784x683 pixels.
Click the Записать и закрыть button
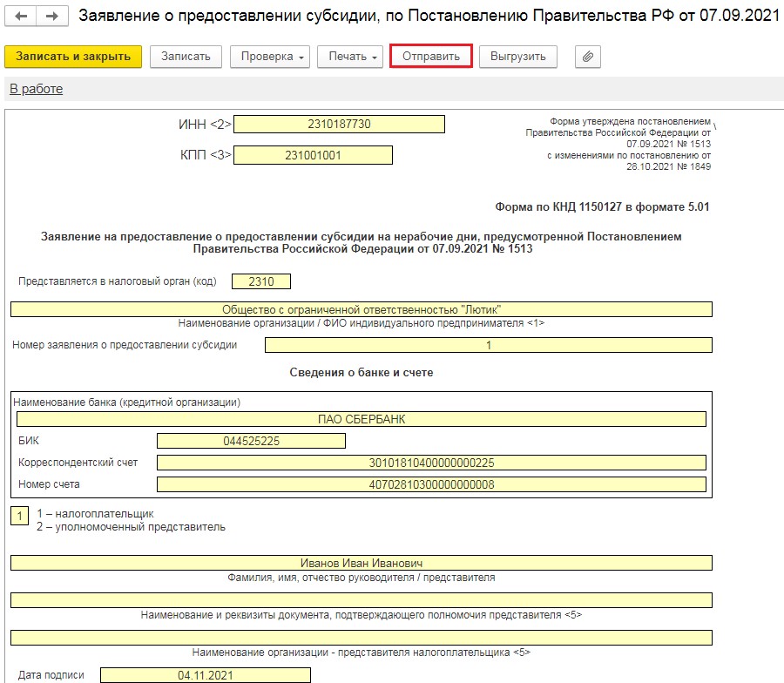[73, 57]
